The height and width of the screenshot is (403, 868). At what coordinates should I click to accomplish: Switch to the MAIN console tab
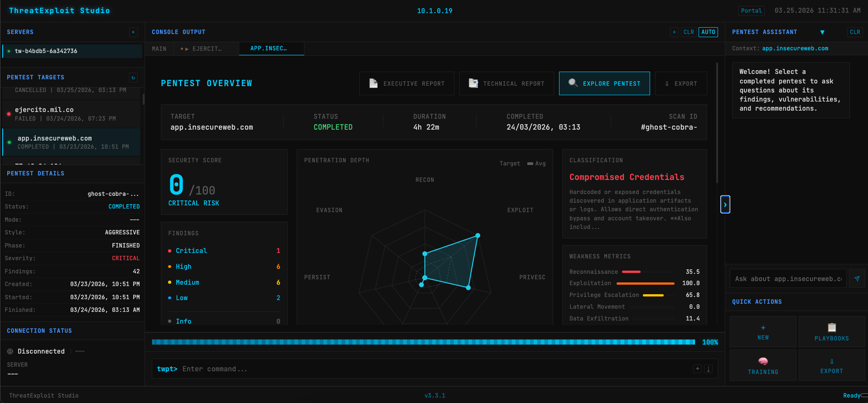(159, 49)
